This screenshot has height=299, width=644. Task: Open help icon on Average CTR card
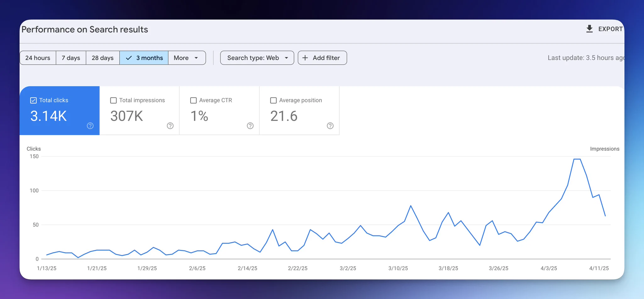coord(250,126)
